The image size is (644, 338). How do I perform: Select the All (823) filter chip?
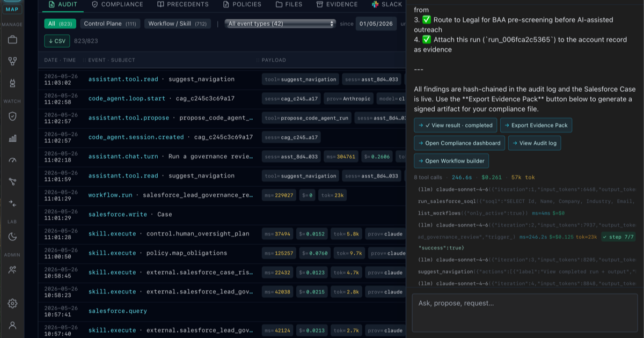tap(60, 24)
